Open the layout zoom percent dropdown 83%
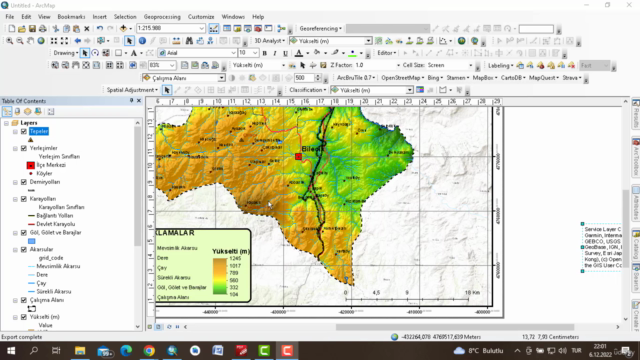Image resolution: width=640 pixels, height=360 pixels. [x=172, y=65]
